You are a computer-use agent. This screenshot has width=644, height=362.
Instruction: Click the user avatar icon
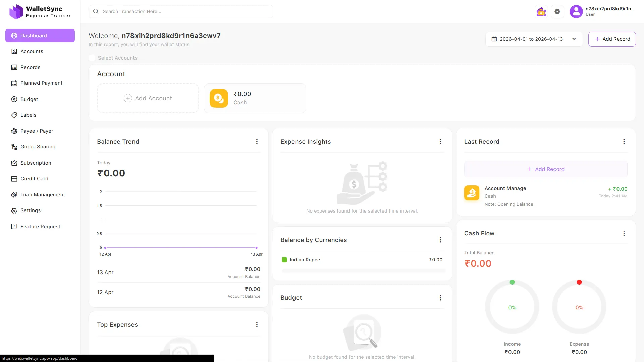tap(576, 12)
